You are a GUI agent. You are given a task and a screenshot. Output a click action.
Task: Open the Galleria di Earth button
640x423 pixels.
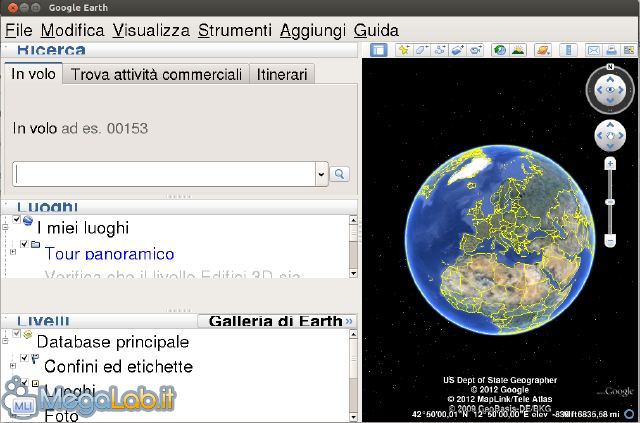point(277,321)
